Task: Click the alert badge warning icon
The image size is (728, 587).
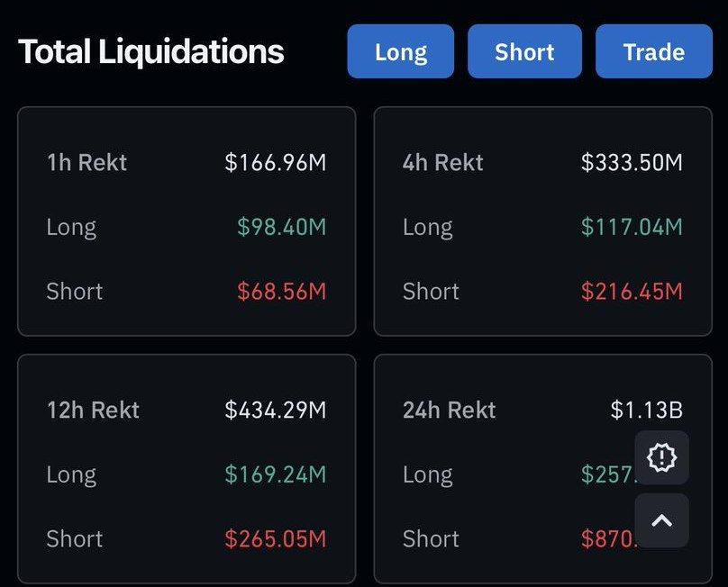Action: pyautogui.click(x=661, y=457)
